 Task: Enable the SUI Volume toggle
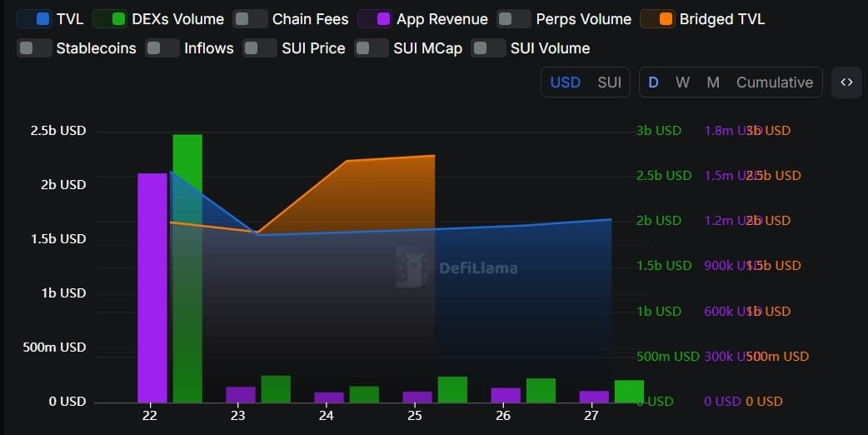pos(488,48)
